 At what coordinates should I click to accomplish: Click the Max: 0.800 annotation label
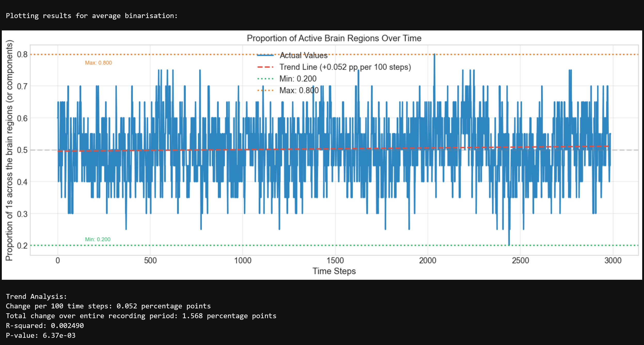click(x=99, y=62)
